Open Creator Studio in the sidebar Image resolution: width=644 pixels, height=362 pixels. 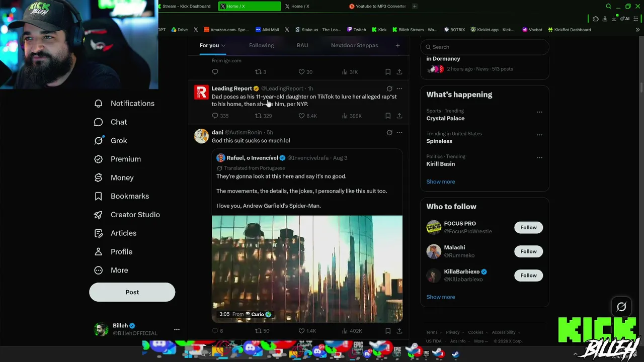pyautogui.click(x=127, y=215)
